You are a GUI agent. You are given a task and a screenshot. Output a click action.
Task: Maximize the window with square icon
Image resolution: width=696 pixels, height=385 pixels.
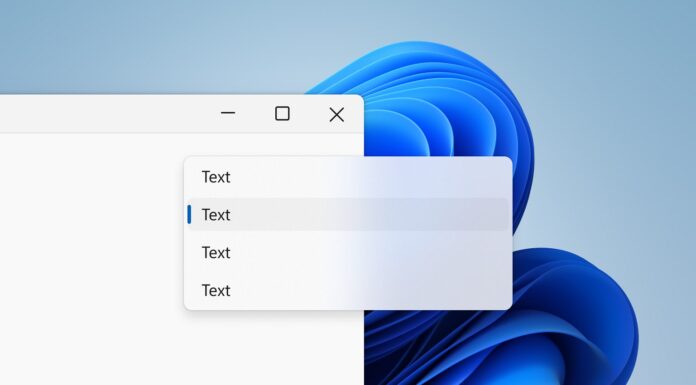click(282, 114)
